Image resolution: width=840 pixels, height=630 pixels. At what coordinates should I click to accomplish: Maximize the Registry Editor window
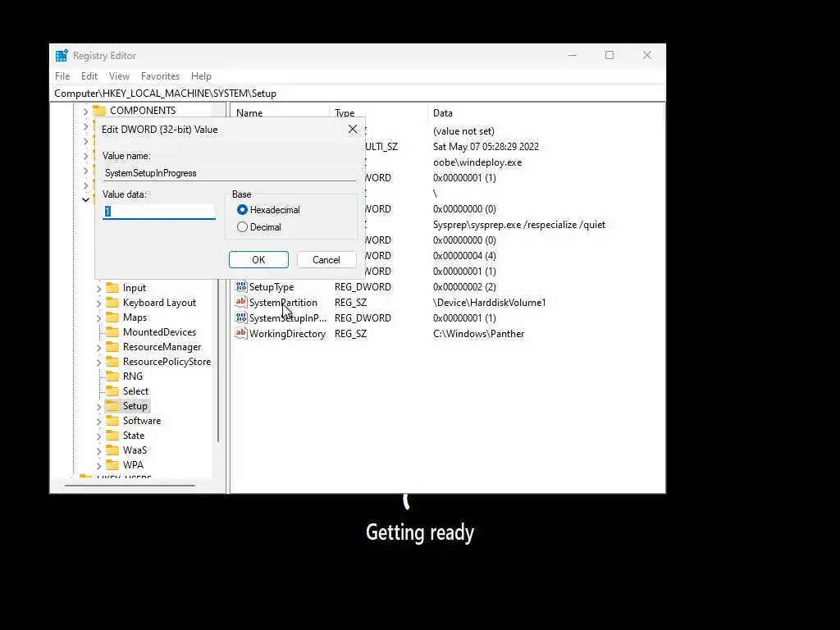[609, 55]
